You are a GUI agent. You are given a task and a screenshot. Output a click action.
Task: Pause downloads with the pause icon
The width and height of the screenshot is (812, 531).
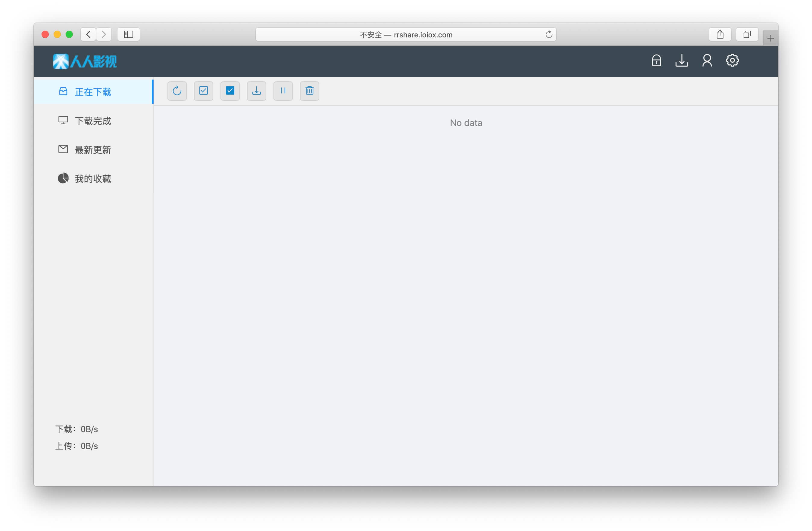pyautogui.click(x=283, y=91)
